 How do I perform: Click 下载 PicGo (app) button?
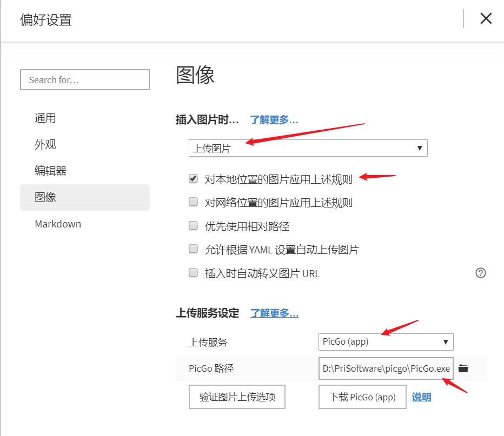pyautogui.click(x=362, y=397)
